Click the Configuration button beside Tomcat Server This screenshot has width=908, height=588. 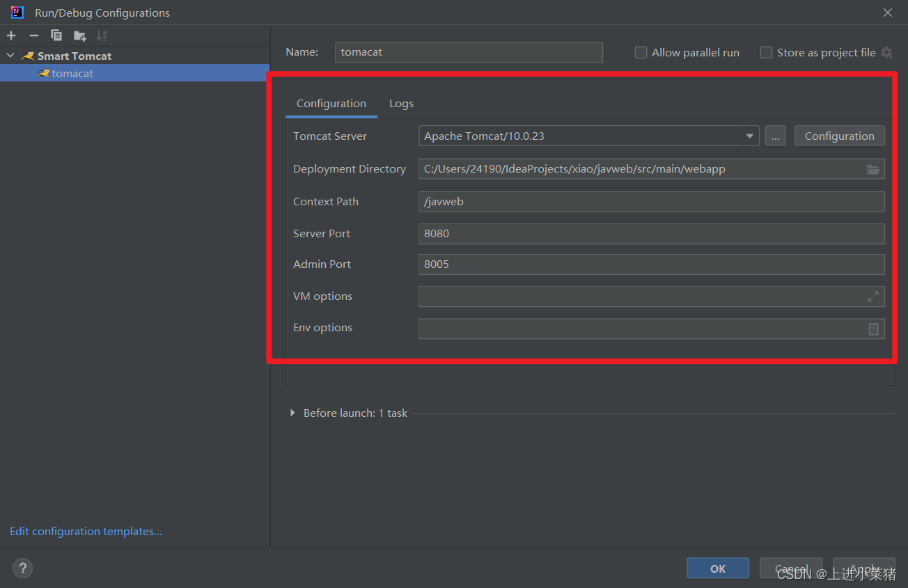840,136
